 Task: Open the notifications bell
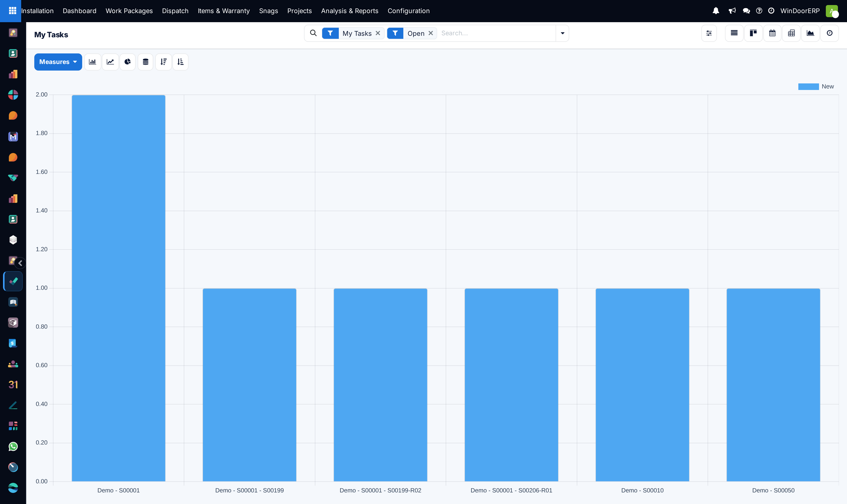716,11
